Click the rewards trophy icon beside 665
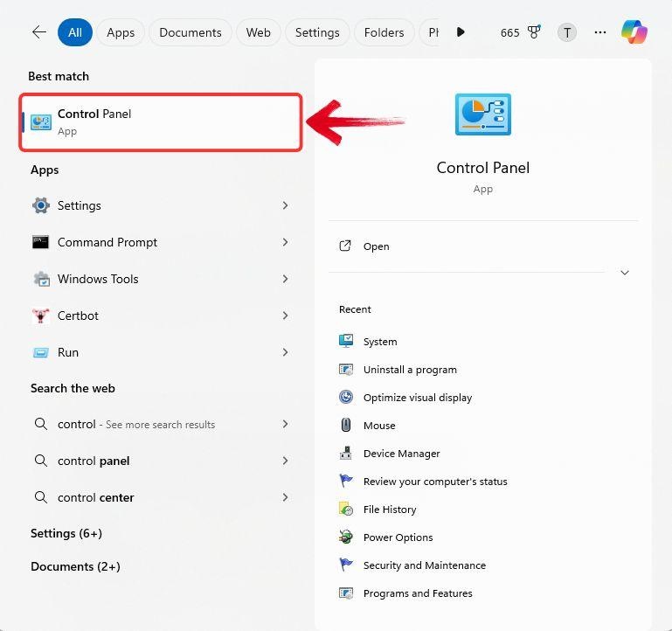 pos(534,32)
